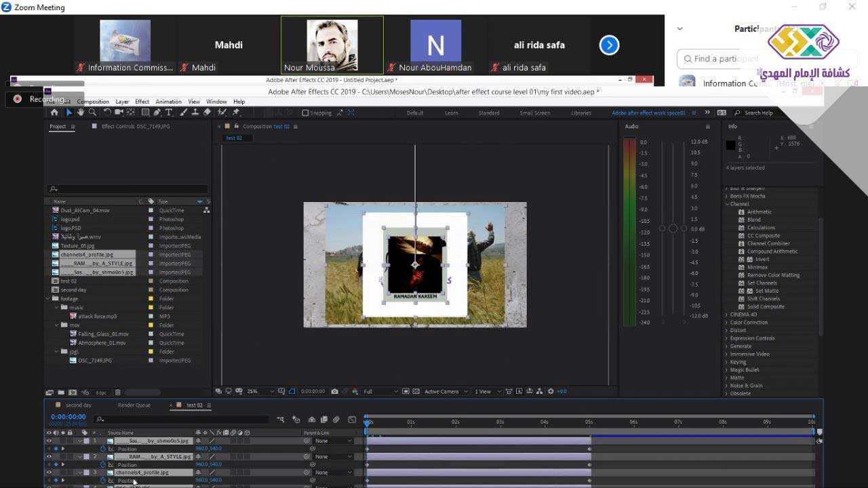Select the Type (T) tool
This screenshot has width=868, height=488.
click(x=169, y=113)
